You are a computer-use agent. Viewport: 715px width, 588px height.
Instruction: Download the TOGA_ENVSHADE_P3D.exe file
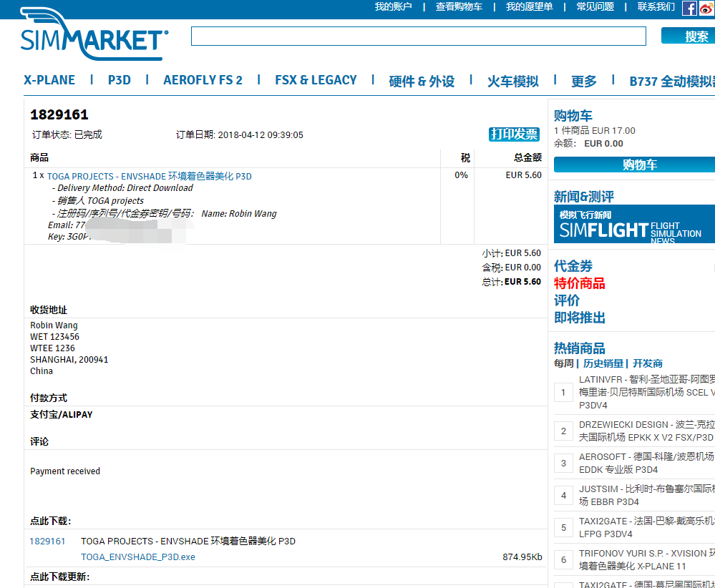point(137,557)
